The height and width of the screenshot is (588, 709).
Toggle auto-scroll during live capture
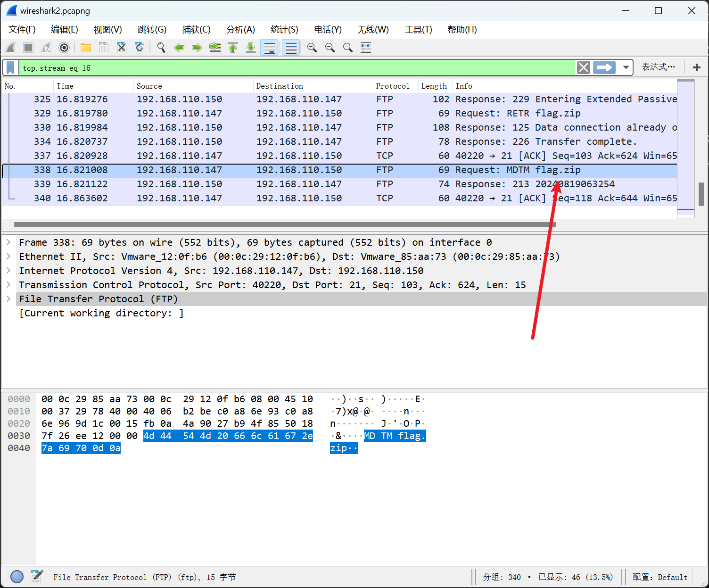pyautogui.click(x=270, y=48)
